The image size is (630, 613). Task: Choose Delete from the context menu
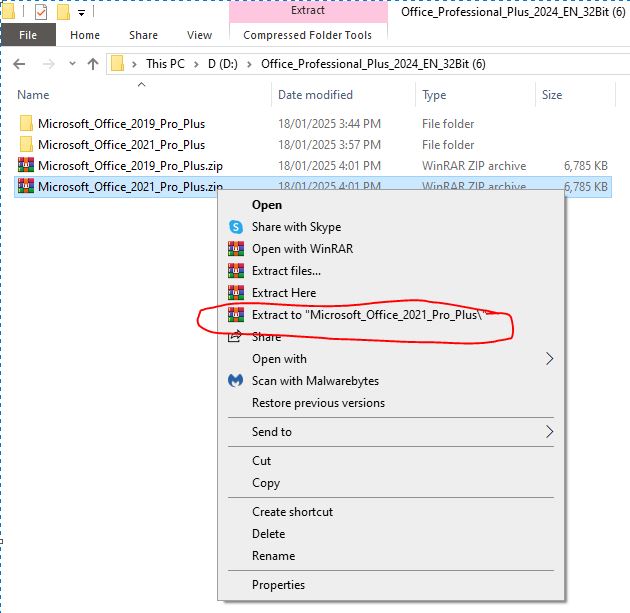point(268,534)
